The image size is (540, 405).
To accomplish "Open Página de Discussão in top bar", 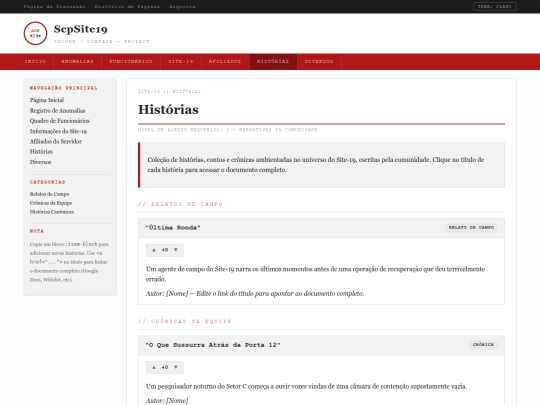I will pos(54,7).
